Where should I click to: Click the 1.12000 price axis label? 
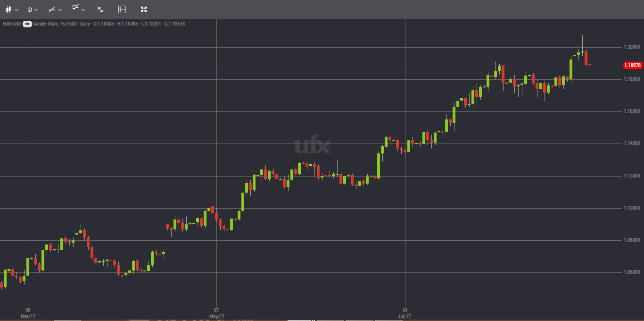631,176
